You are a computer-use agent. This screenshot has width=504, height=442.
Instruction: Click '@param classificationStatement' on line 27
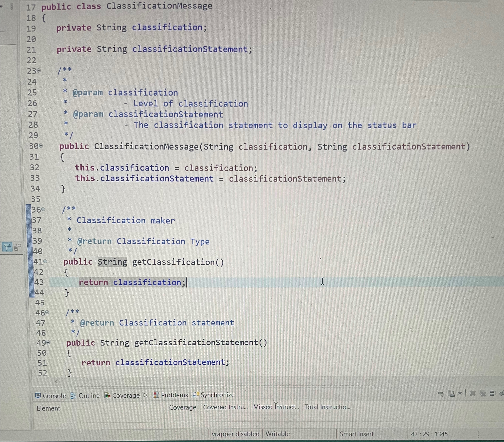(x=148, y=114)
